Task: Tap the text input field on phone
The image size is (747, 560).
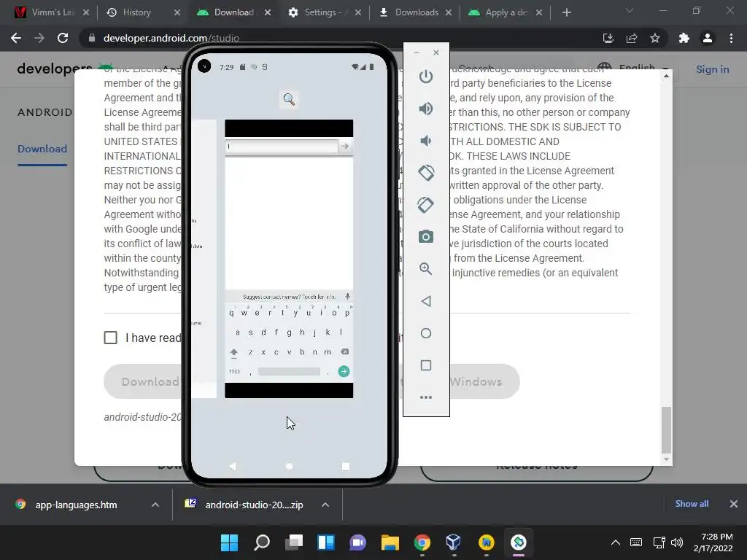Action: click(x=281, y=146)
